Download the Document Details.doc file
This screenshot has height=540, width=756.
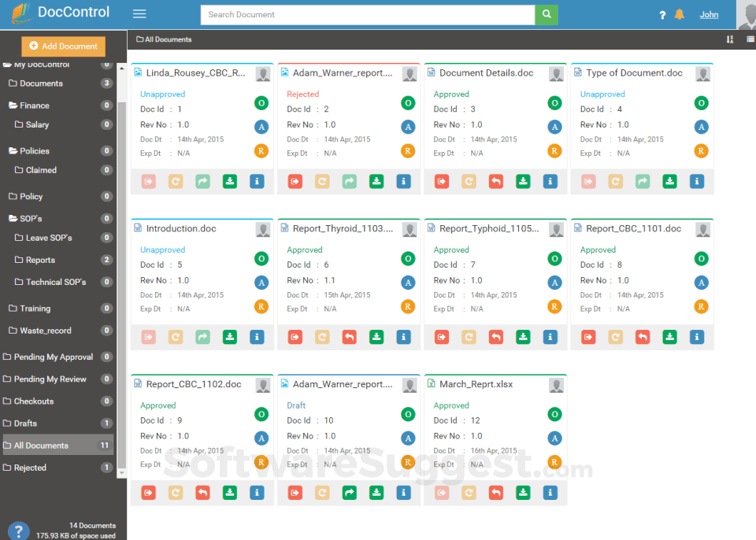pyautogui.click(x=523, y=181)
